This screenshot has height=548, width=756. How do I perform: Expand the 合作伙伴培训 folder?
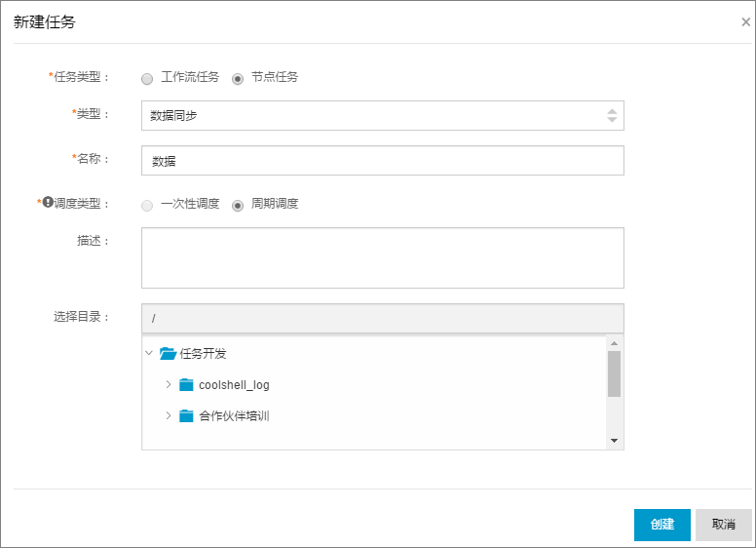[169, 415]
